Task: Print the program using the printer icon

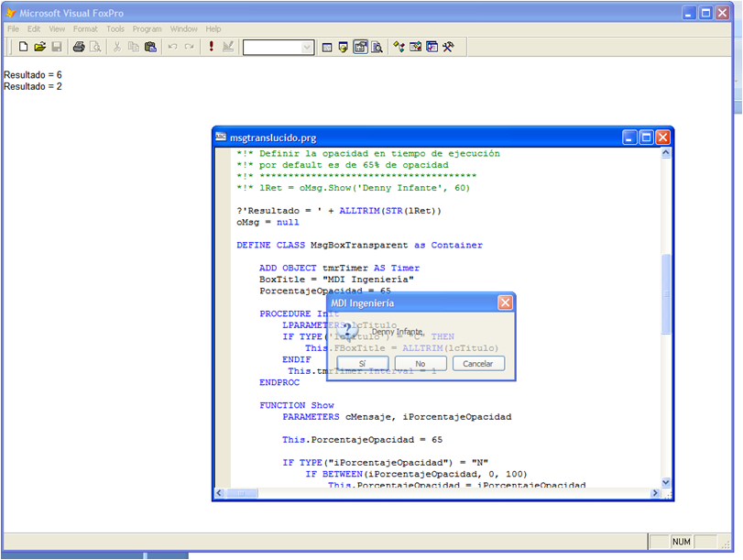Action: [x=78, y=46]
